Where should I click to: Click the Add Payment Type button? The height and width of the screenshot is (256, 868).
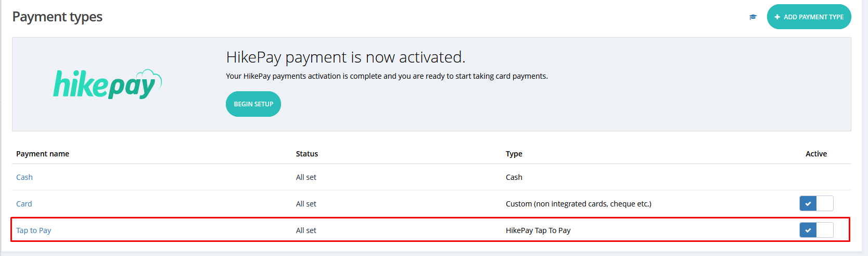click(x=809, y=17)
